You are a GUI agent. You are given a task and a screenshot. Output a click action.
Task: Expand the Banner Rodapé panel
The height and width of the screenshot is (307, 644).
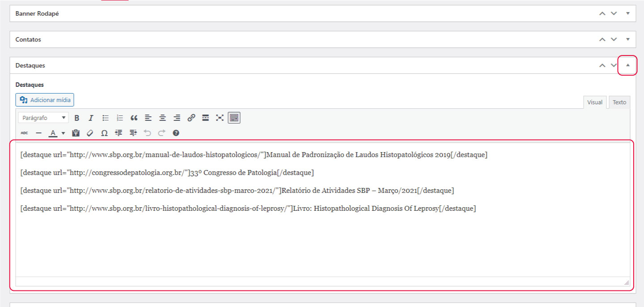pos(627,13)
